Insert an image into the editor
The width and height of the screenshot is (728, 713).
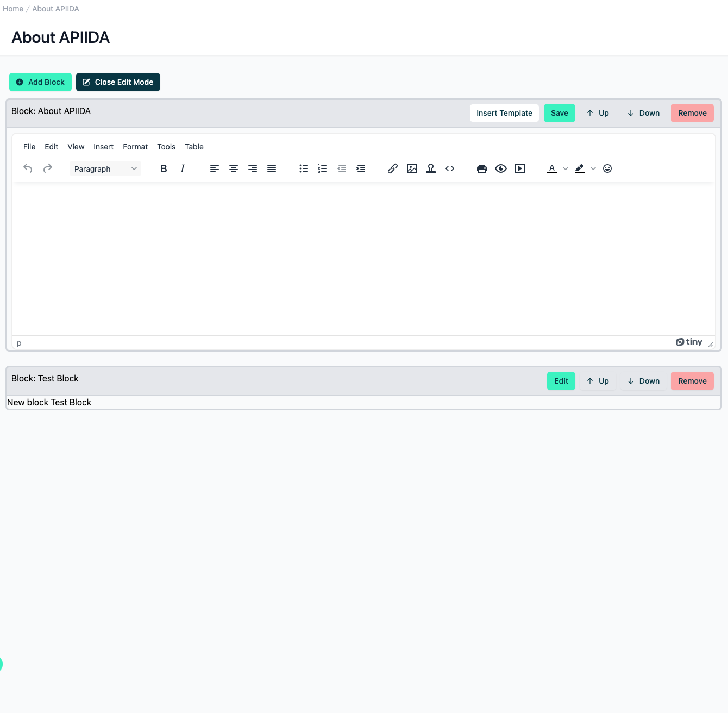coord(412,168)
